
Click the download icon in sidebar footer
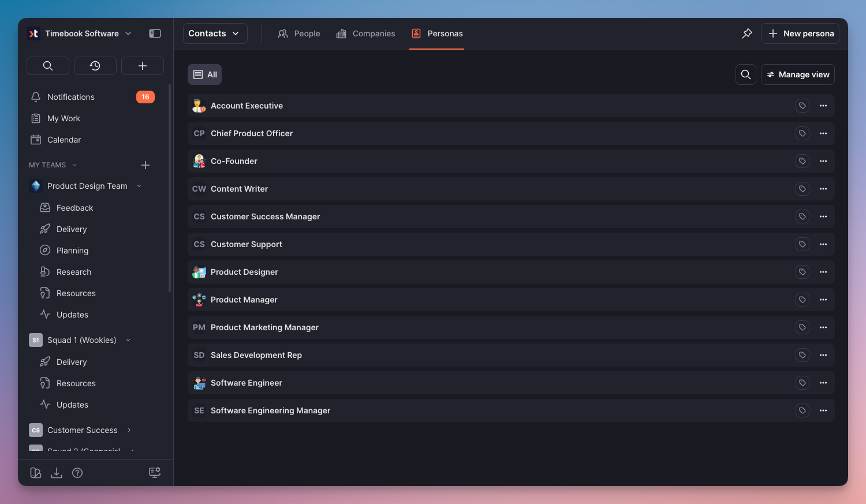[x=57, y=473]
